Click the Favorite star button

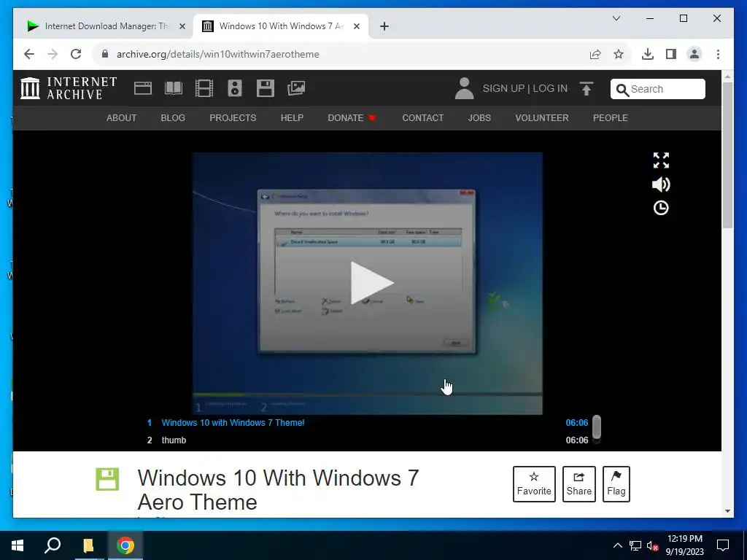tap(534, 484)
